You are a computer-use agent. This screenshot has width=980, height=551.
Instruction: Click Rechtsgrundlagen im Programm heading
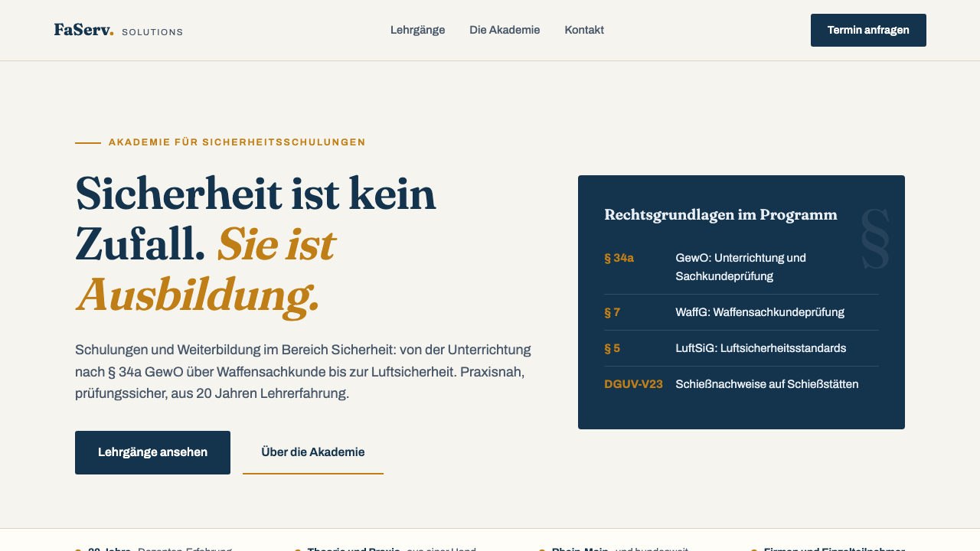click(x=720, y=214)
